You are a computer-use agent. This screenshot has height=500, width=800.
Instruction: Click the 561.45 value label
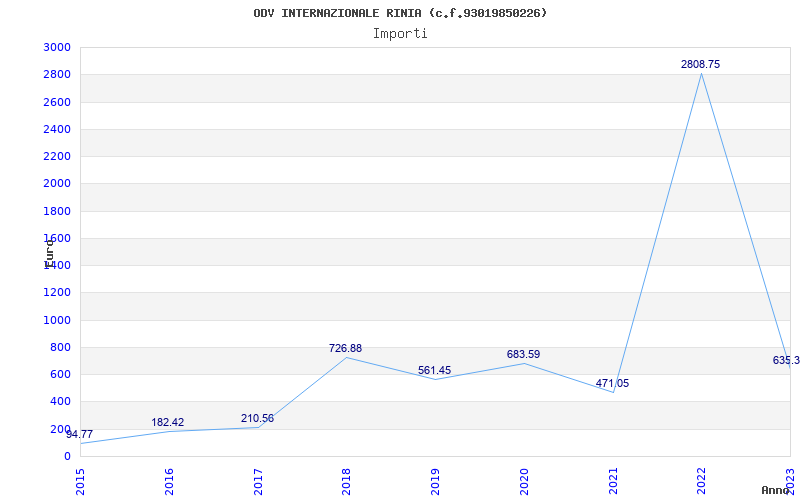pos(434,371)
